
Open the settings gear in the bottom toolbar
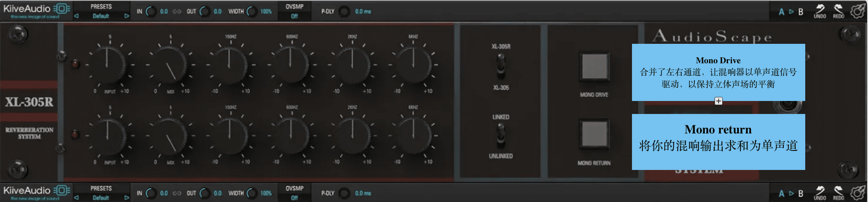[x=857, y=193]
